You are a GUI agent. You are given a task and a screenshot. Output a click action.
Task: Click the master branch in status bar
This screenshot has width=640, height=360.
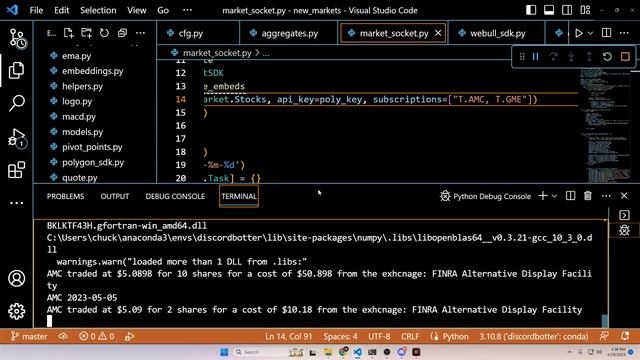29,336
